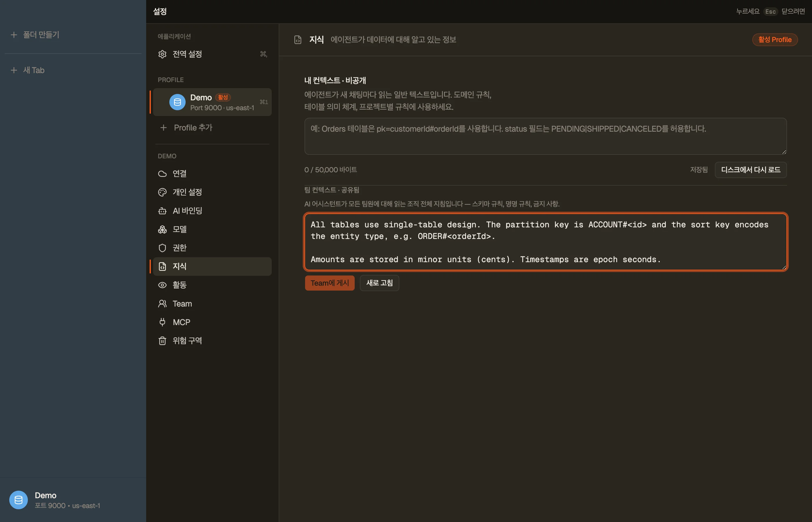Viewport: 812px width, 522px height.
Task: Click the robot icon next to AI 바인딩
Action: (162, 211)
